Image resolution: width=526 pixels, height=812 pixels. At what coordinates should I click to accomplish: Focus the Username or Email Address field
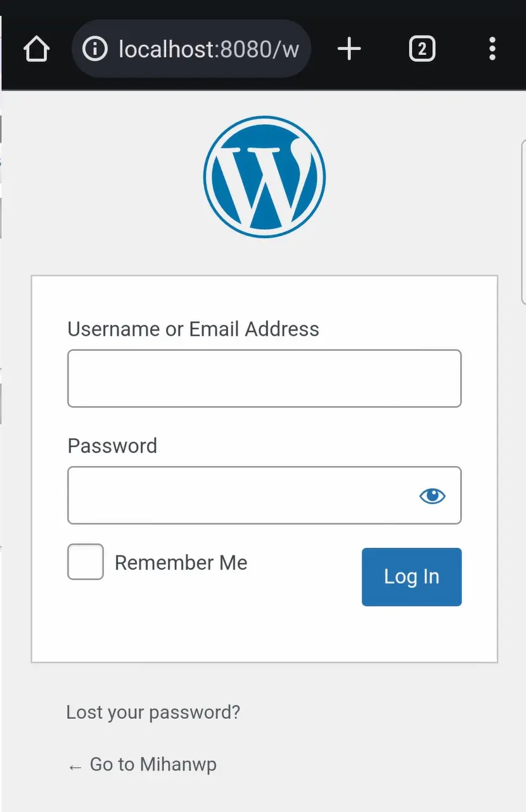pos(264,378)
